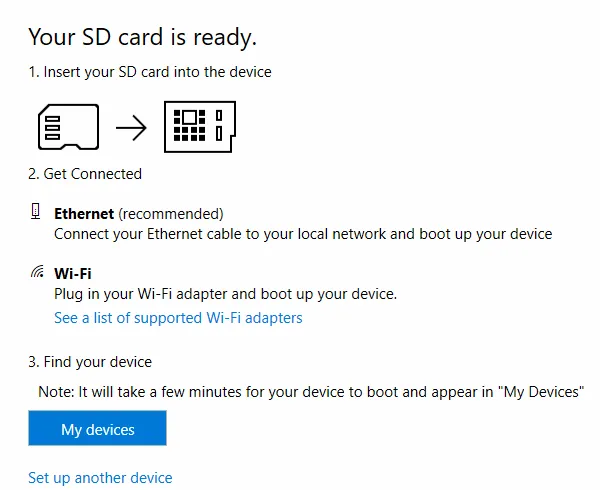This screenshot has width=600, height=490.
Task: Click the 'Insert your SD card' step text
Action: pos(149,72)
